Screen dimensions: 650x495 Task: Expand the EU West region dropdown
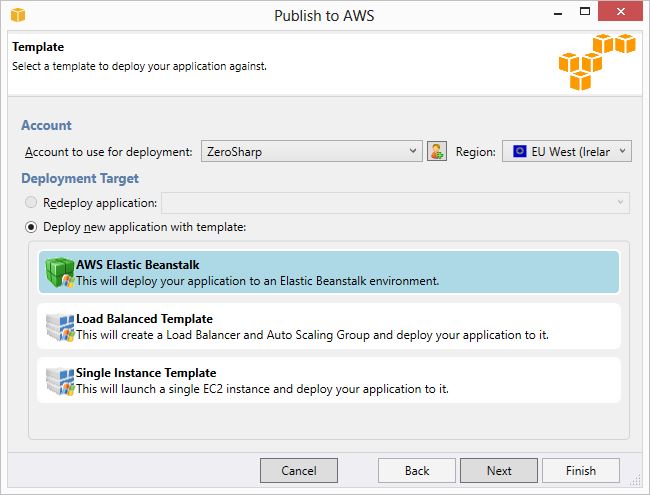pyautogui.click(x=567, y=151)
